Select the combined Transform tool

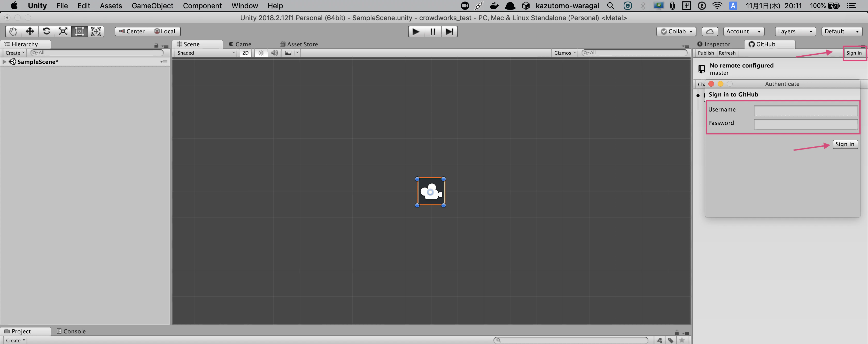[96, 31]
